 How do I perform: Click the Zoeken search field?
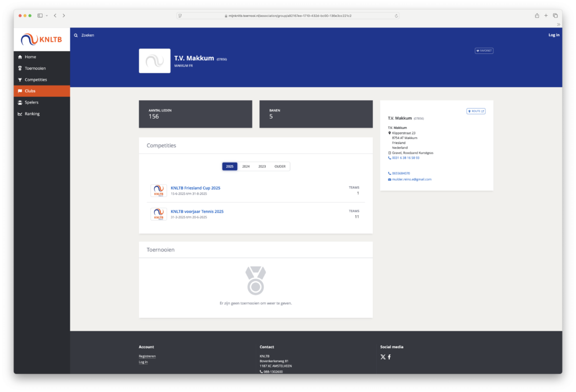pyautogui.click(x=88, y=35)
